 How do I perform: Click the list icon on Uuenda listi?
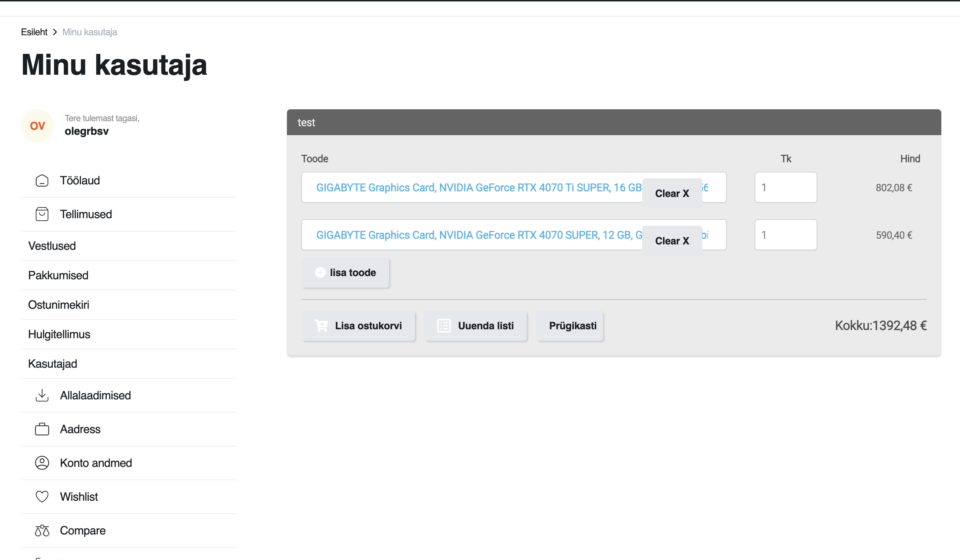point(444,326)
